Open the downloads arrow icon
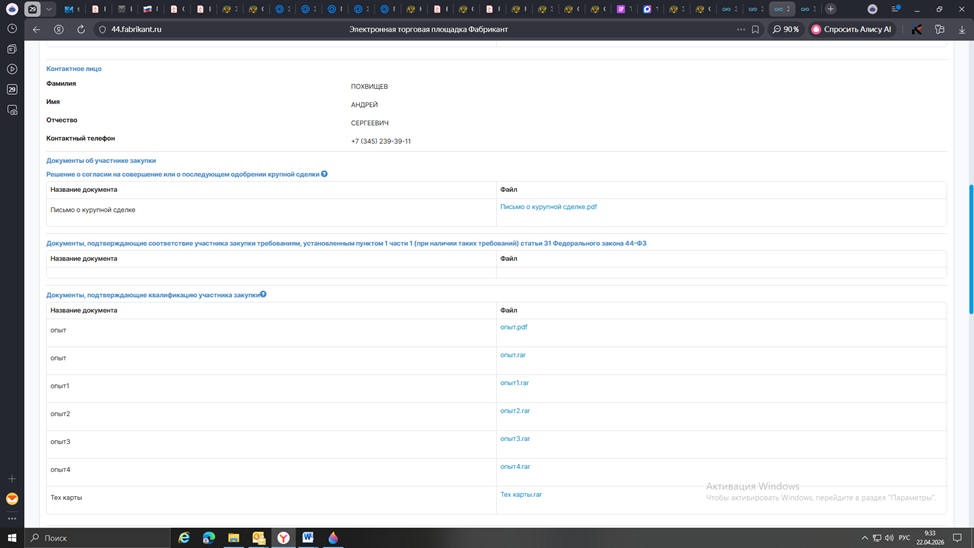The width and height of the screenshot is (974, 548). (962, 29)
